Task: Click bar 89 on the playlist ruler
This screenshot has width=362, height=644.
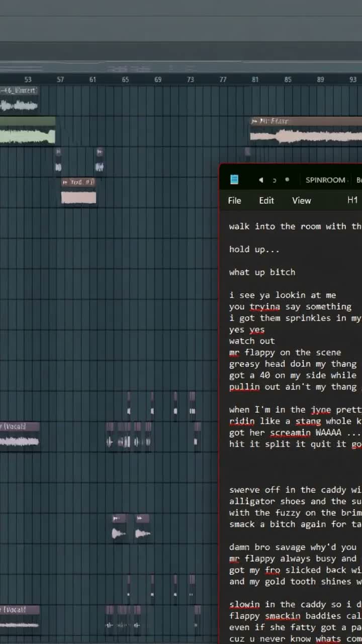Action: pos(320,79)
